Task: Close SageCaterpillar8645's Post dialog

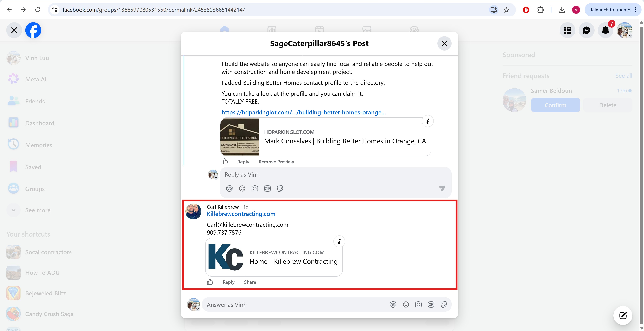Action: (444, 43)
